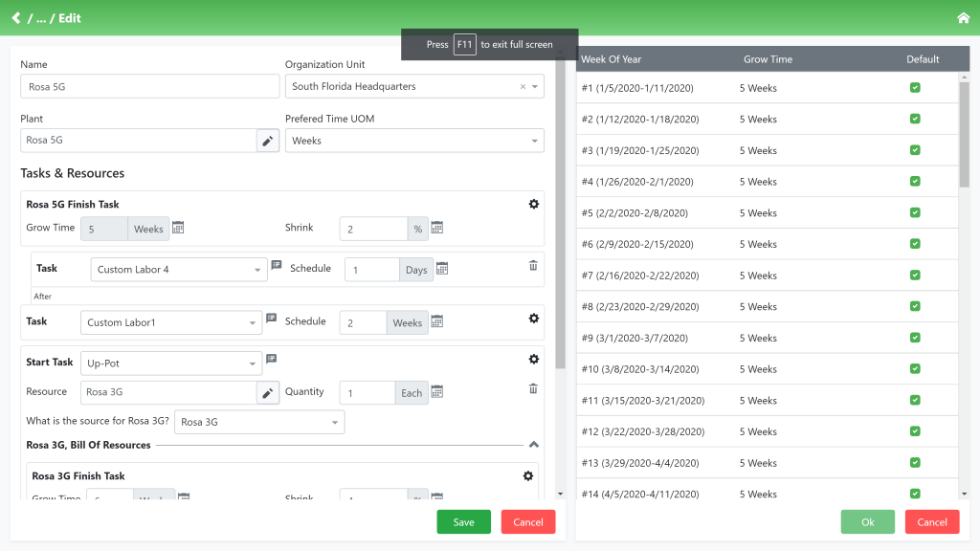This screenshot has height=551, width=980.
Task: Edit the Rosa 5G plant with pencil icon
Action: (268, 141)
